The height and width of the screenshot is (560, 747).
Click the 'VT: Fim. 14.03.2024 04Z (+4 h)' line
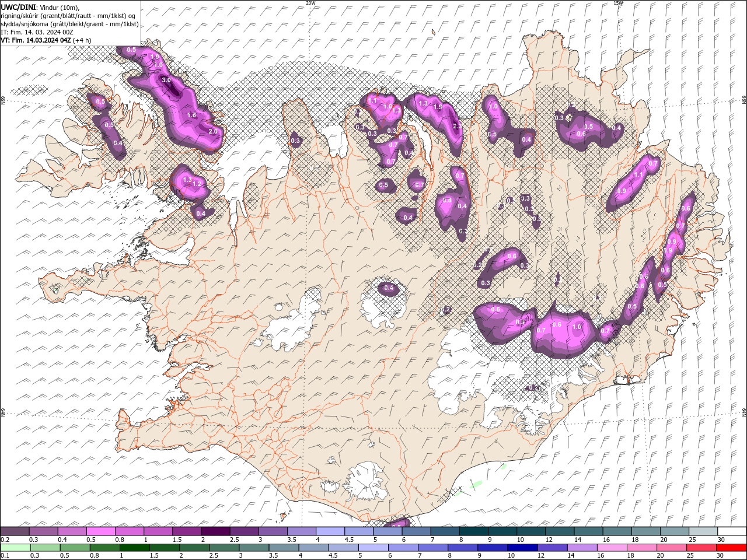(x=46, y=40)
